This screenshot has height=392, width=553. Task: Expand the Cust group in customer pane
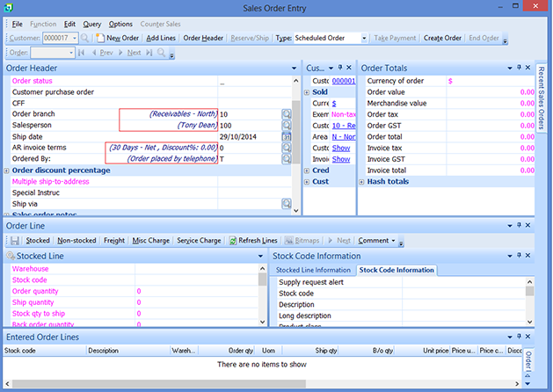307,182
